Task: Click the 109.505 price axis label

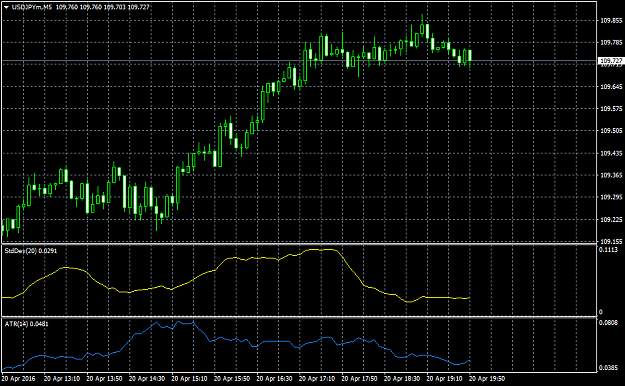Action: (611, 131)
